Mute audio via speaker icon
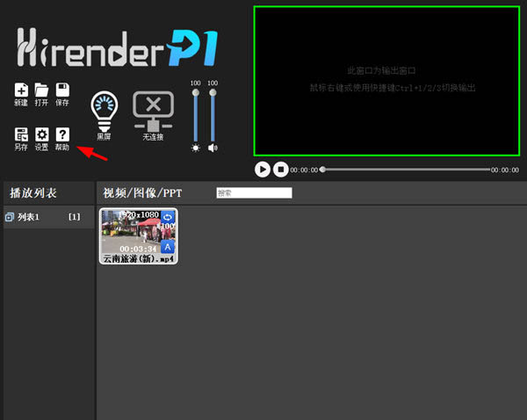 click(x=213, y=148)
